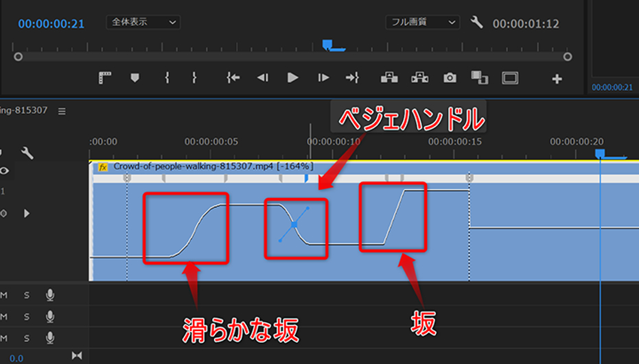Image resolution: width=639 pixels, height=364 pixels.
Task: Open the button editor plus icon
Action: 557,79
